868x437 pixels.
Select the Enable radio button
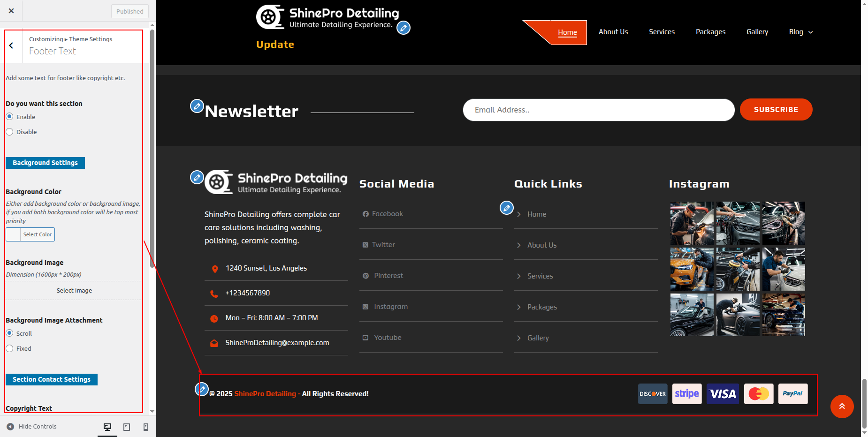pyautogui.click(x=10, y=117)
